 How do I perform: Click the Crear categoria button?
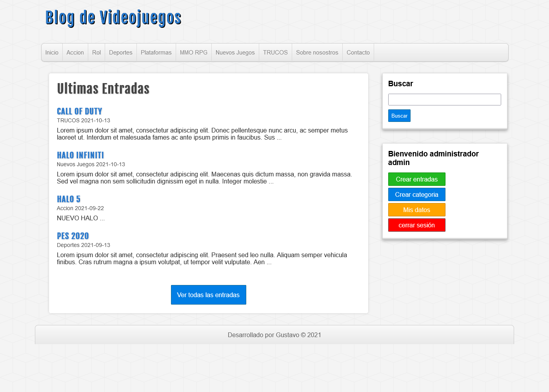417,194
